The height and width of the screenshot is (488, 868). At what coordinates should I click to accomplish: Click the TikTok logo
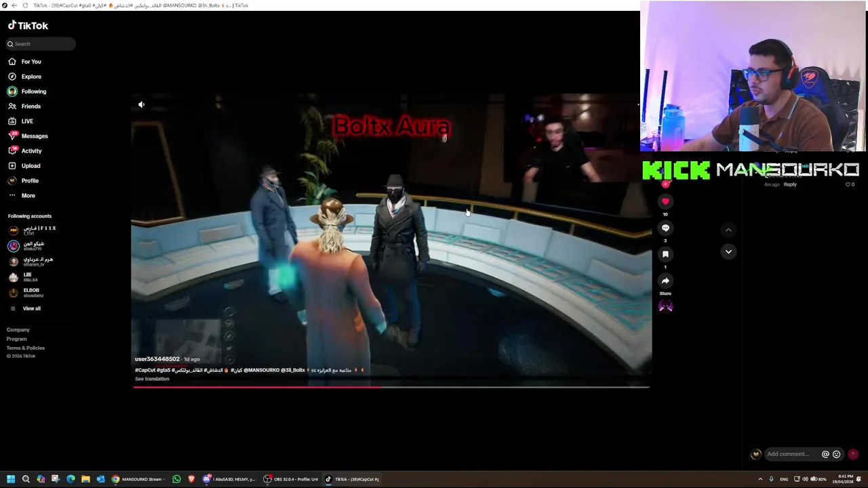(28, 26)
